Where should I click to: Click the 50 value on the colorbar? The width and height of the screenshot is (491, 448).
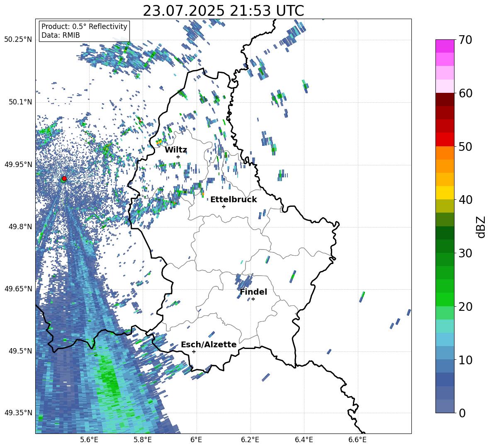tap(465, 146)
